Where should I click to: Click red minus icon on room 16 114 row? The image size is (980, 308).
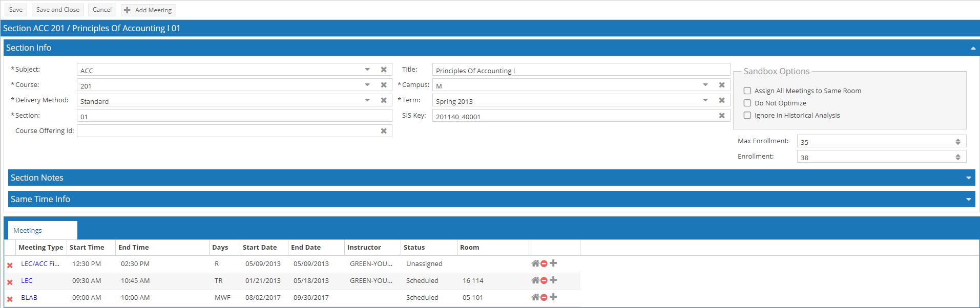click(544, 281)
